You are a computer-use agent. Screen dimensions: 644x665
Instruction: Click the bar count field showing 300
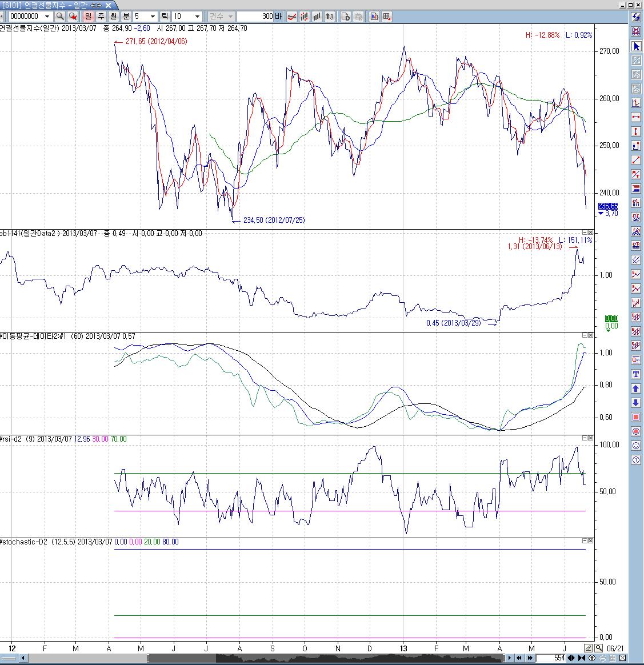pos(255,17)
